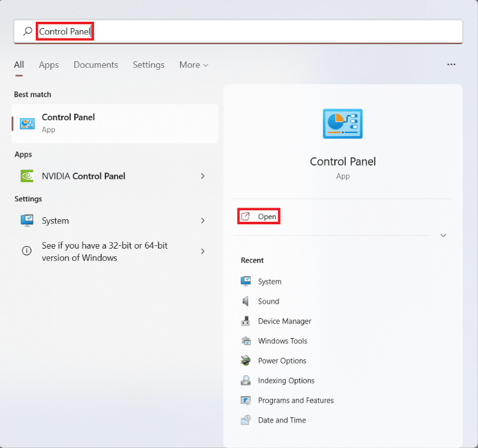
Task: Switch to the Apps filter tab
Action: 49,65
